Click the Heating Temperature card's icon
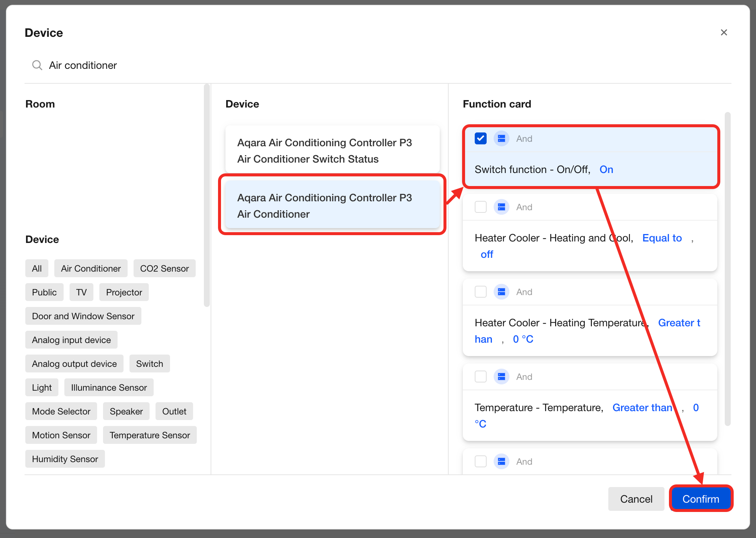The height and width of the screenshot is (538, 756). tap(501, 292)
